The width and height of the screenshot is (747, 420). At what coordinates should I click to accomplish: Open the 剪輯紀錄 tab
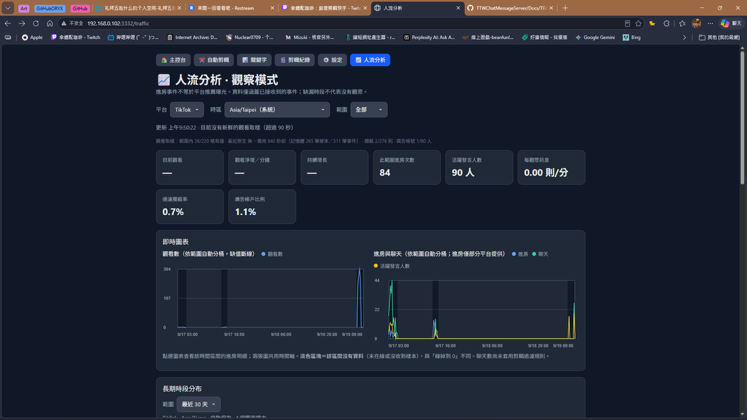tap(294, 60)
